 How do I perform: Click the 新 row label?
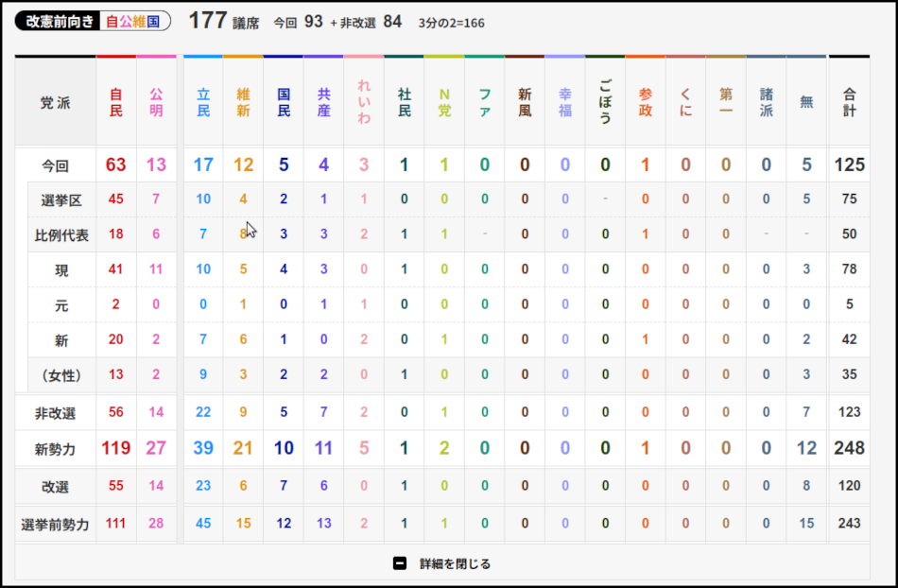pos(61,340)
